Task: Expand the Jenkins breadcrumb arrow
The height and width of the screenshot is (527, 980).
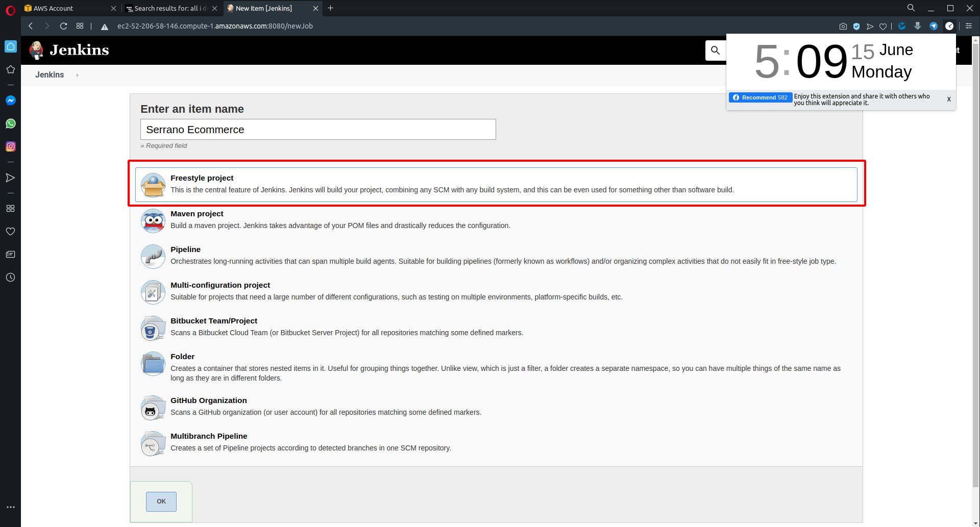Action: pos(77,75)
